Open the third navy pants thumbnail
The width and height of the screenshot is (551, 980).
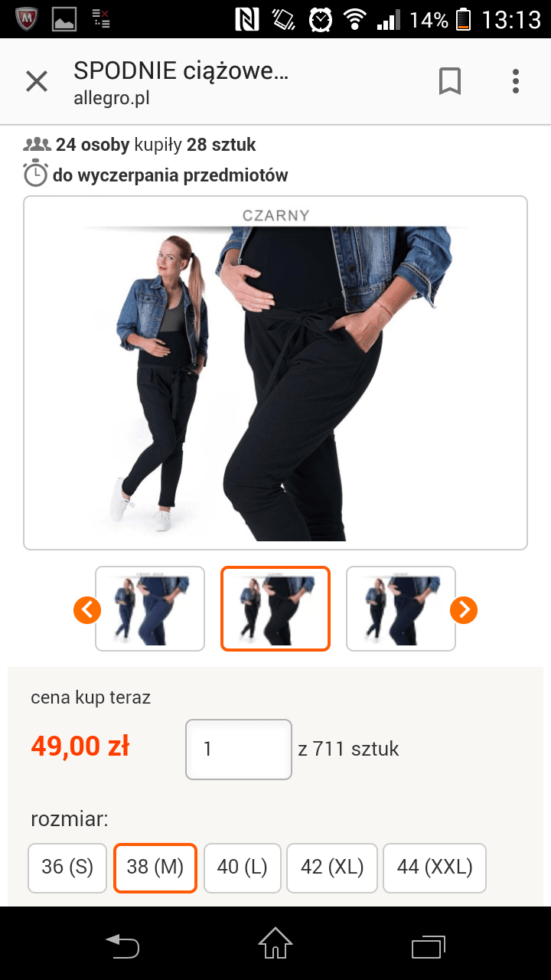click(x=401, y=609)
